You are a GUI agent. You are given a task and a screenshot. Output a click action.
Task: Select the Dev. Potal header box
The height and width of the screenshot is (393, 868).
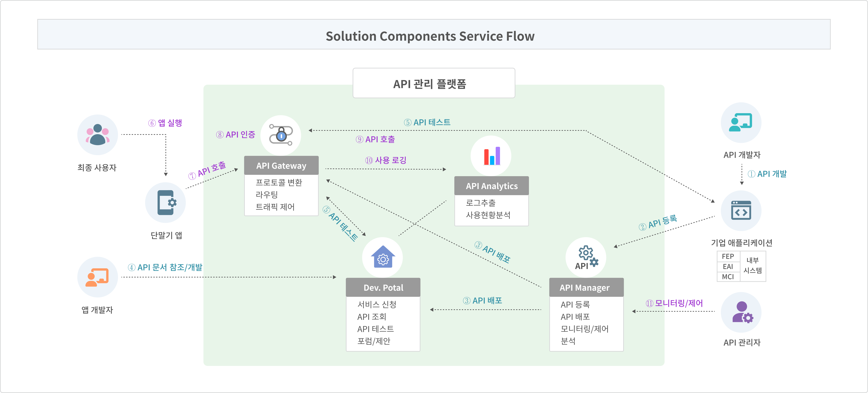(x=383, y=288)
